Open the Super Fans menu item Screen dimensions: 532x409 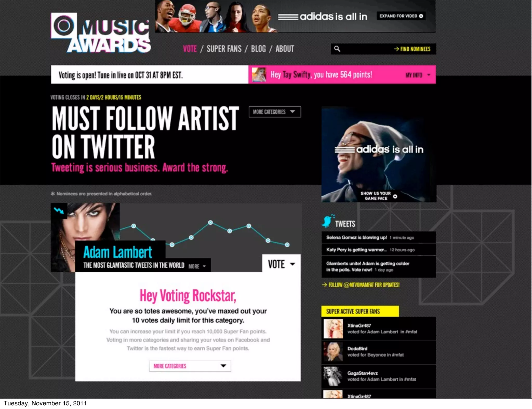pos(224,49)
